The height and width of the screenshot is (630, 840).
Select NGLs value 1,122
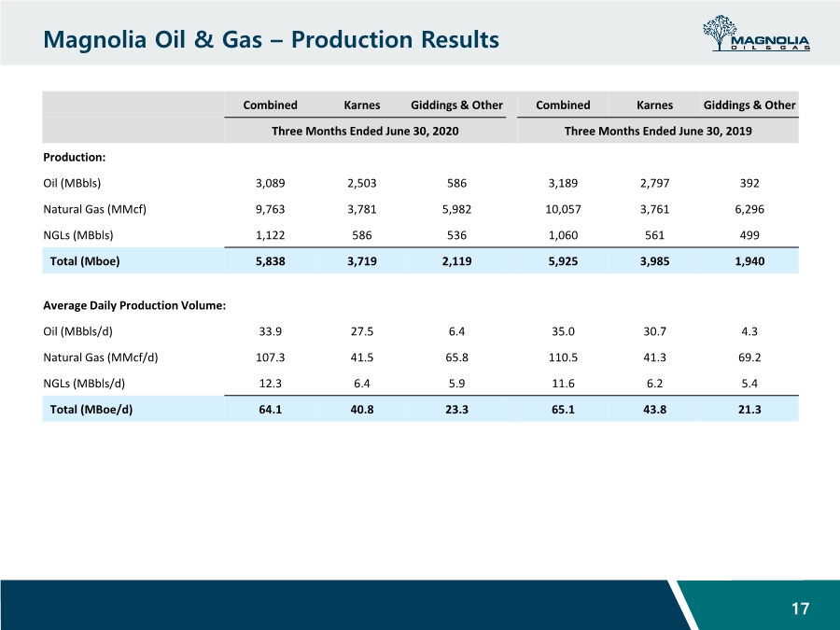(270, 235)
